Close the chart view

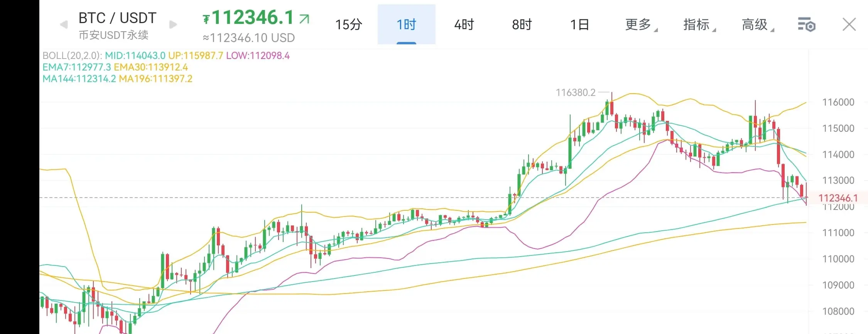pos(849,25)
